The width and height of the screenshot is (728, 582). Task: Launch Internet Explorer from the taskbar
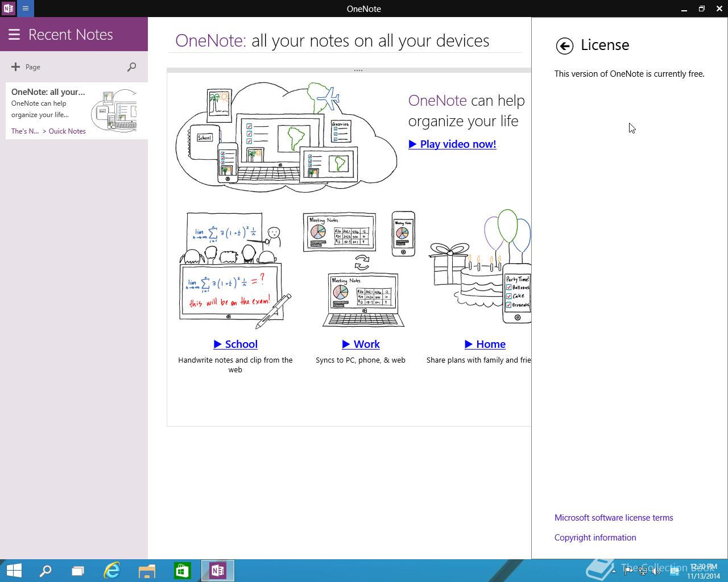[112, 571]
